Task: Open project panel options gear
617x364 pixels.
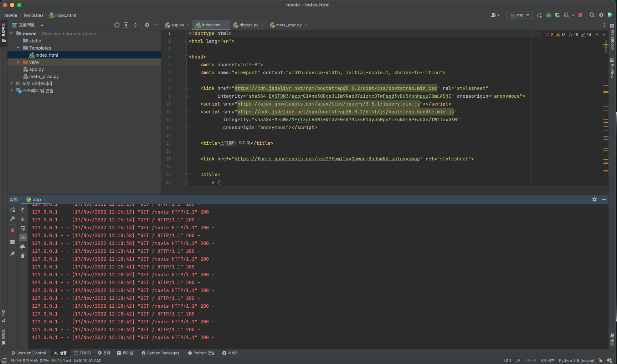Action: click(x=147, y=25)
